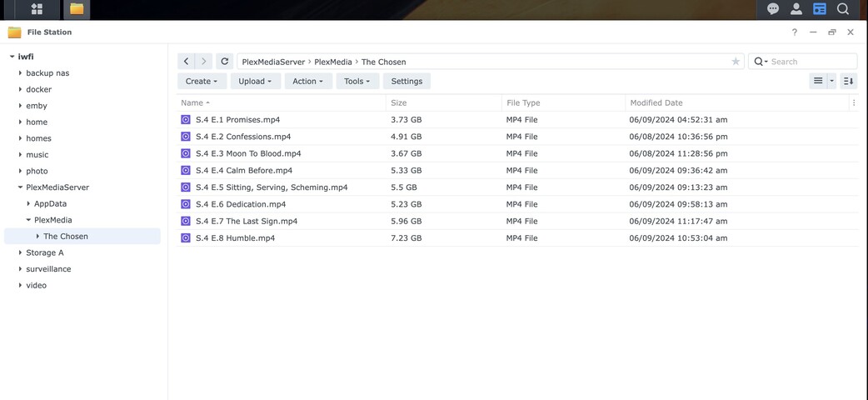Select the surveillance folder in the tree
Image resolution: width=868 pixels, height=400 pixels.
(x=48, y=268)
